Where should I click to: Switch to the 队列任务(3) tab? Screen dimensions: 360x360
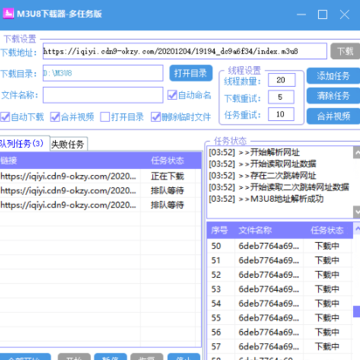click(24, 144)
